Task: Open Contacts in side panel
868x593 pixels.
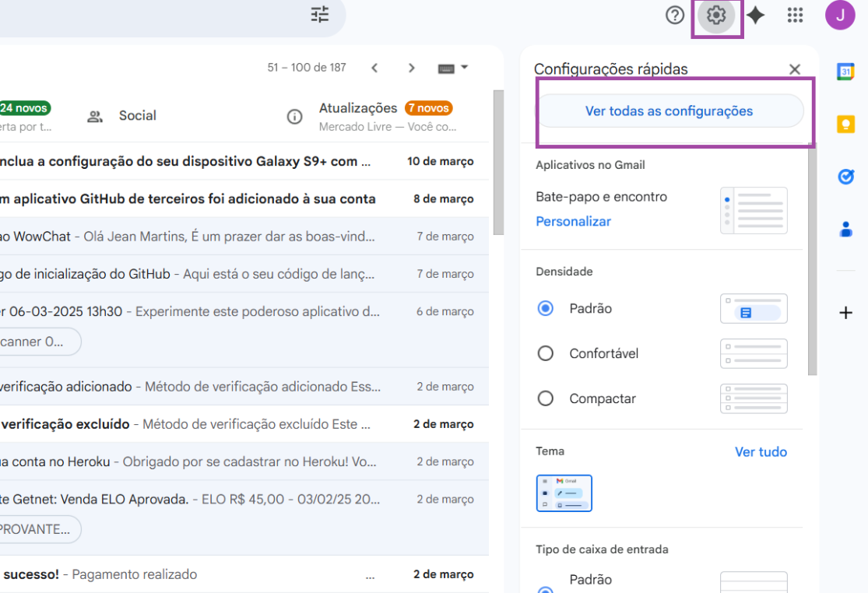Action: [x=845, y=230]
